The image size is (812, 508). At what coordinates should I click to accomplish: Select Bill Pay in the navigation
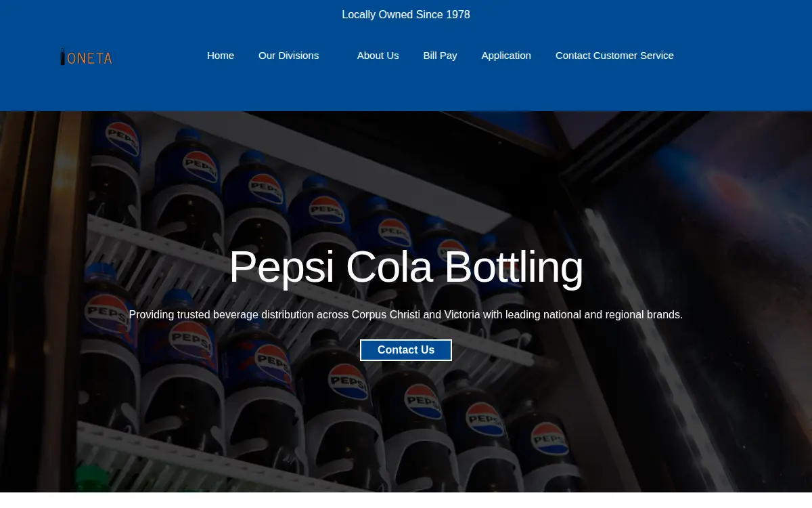[440, 56]
